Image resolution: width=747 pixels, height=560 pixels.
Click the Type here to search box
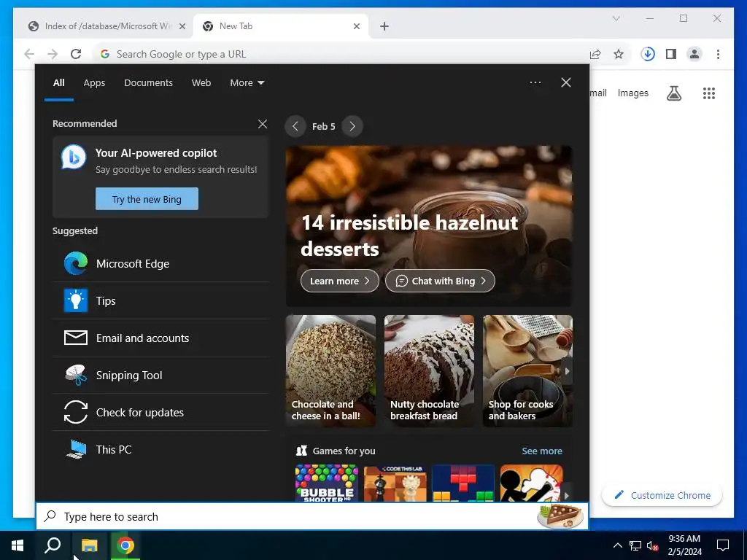pyautogui.click(x=312, y=516)
